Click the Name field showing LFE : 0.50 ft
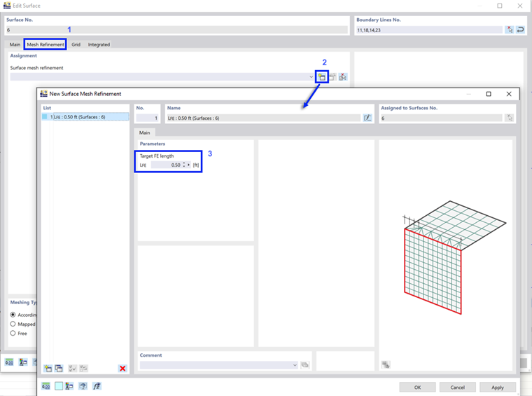The image size is (532, 396). [264, 118]
